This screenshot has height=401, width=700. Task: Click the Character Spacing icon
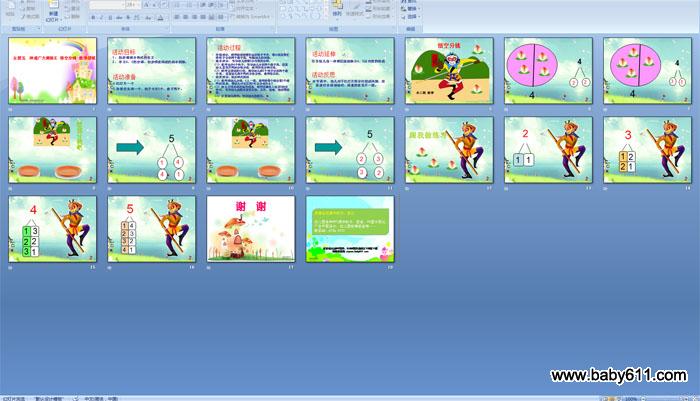137,17
